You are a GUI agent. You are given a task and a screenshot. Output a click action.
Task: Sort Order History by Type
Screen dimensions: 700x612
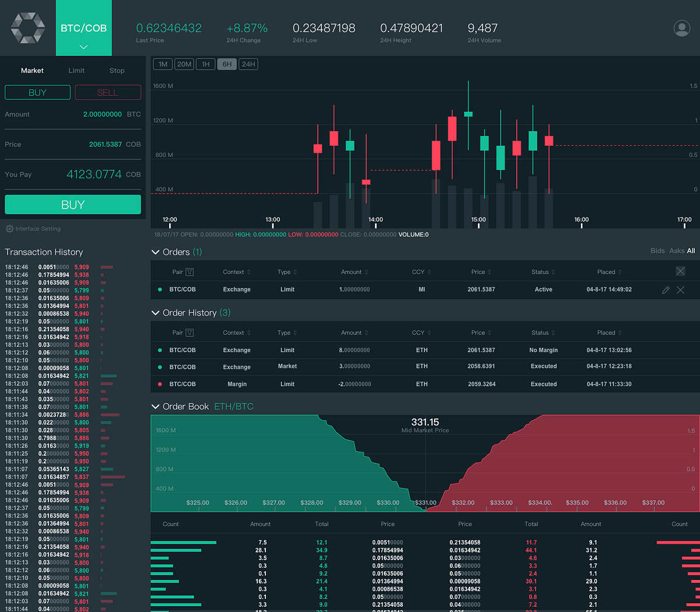287,332
